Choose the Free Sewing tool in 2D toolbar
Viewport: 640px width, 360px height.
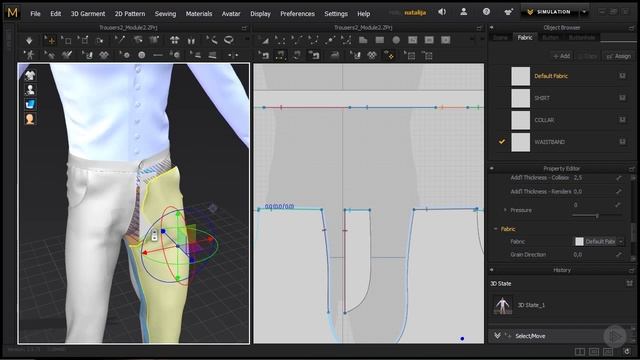pyautogui.click(x=297, y=55)
